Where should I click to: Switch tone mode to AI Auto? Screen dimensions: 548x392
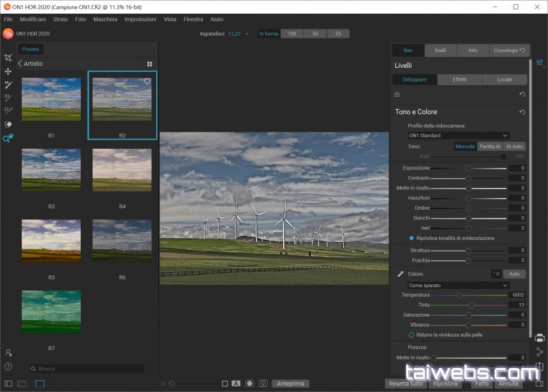click(514, 146)
